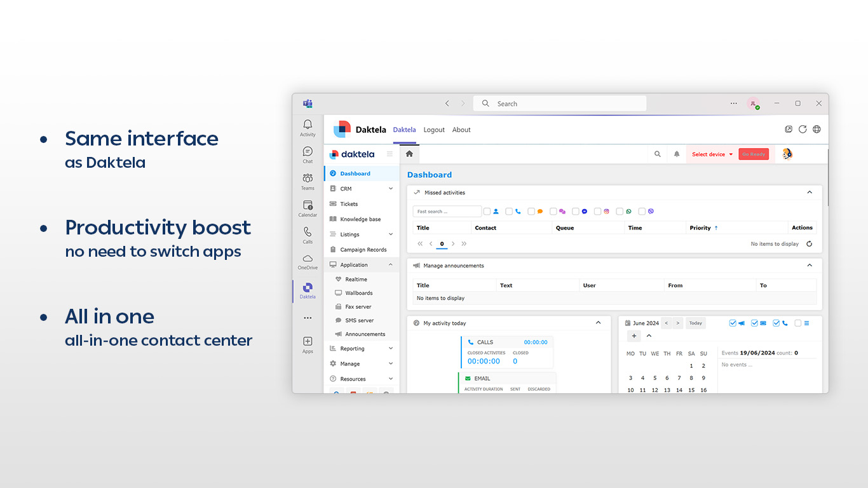Open the Daktela search magnifier
Screen dimensions: 868x488
658,154
